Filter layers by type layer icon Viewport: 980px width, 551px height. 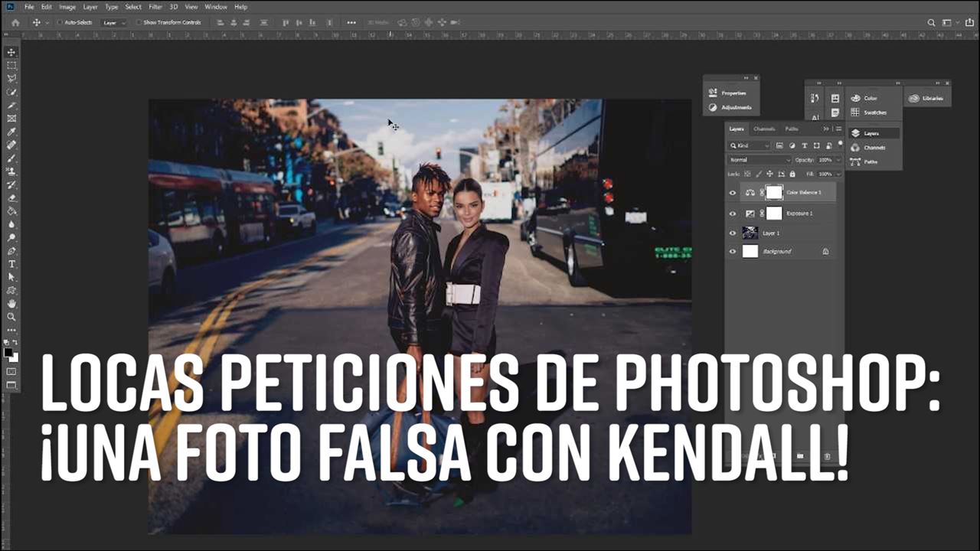(x=805, y=145)
